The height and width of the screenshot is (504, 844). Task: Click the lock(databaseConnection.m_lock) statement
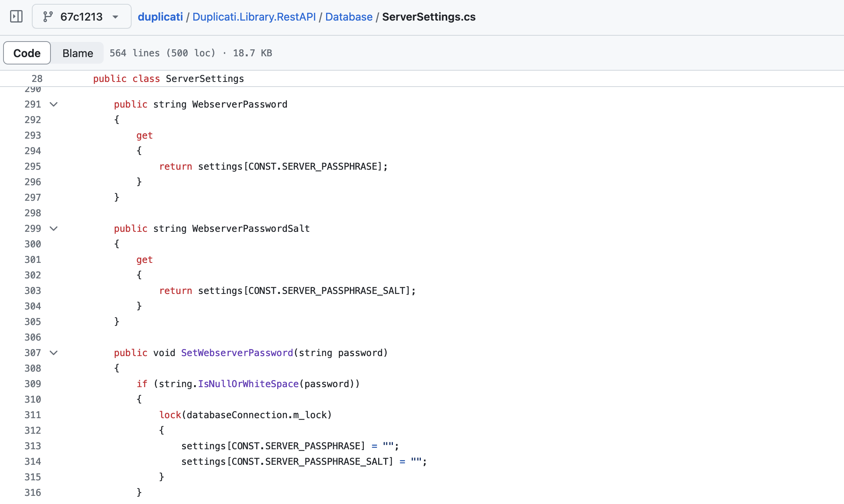pyautogui.click(x=245, y=415)
